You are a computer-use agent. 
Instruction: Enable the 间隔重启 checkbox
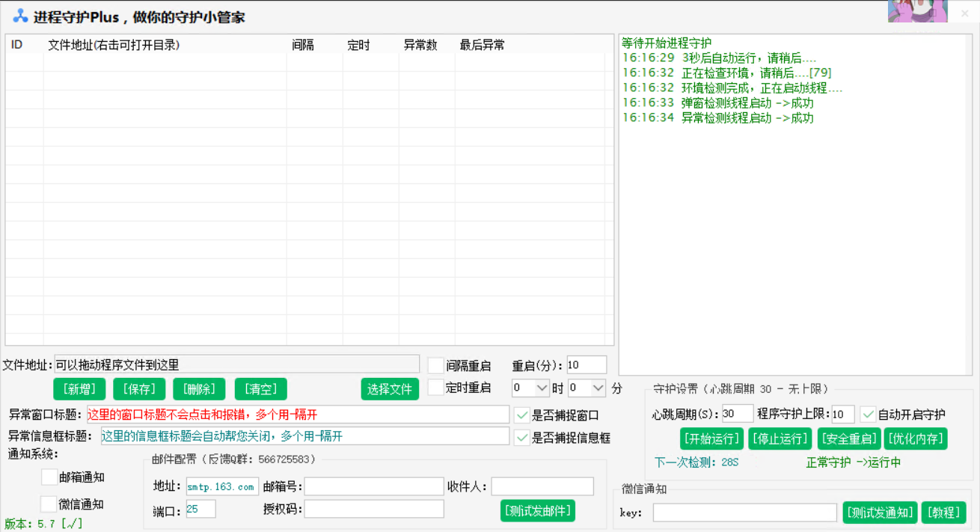pyautogui.click(x=435, y=366)
